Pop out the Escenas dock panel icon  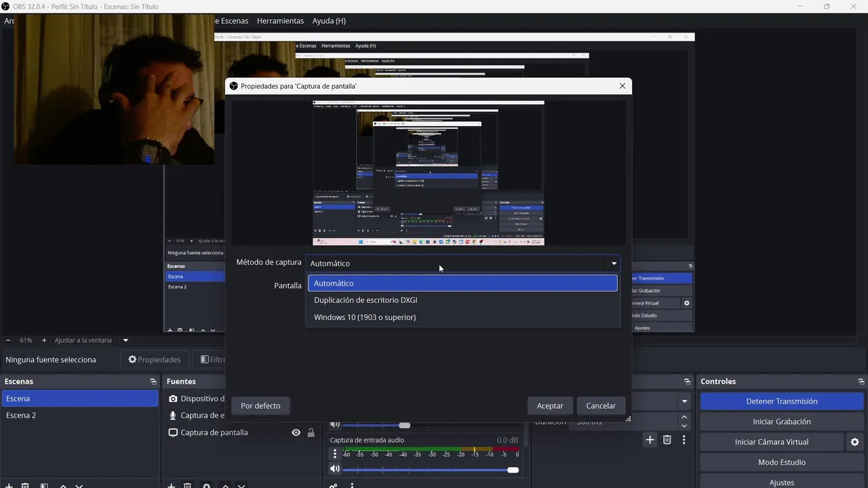[153, 382]
